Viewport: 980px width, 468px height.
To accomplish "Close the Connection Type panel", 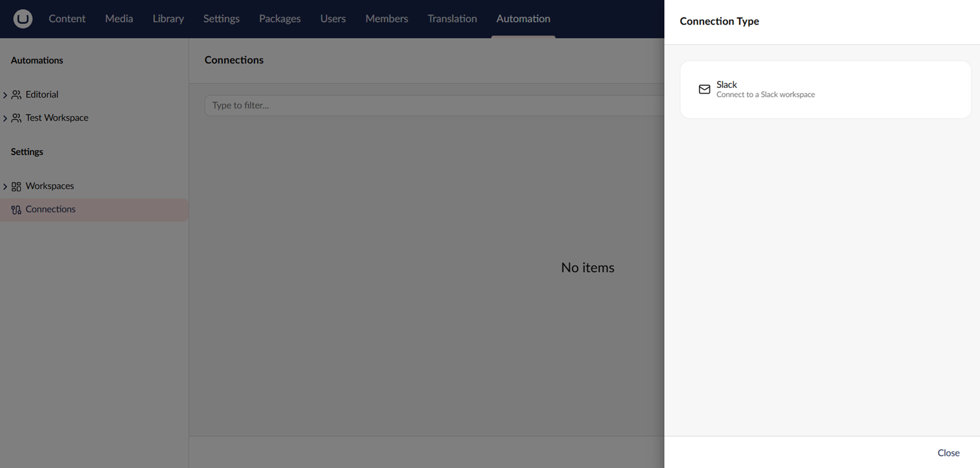I will click(x=948, y=452).
